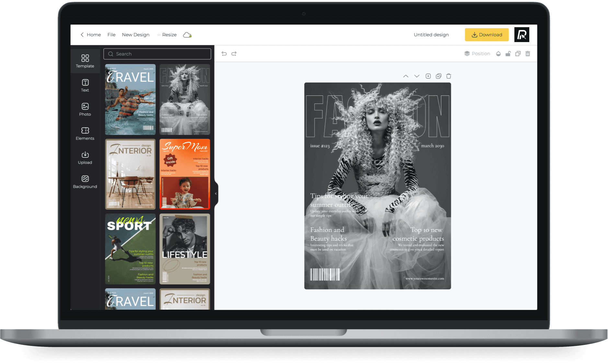Image resolution: width=608 pixels, height=364 pixels.
Task: Toggle the lock icon in toolbar
Action: point(508,54)
